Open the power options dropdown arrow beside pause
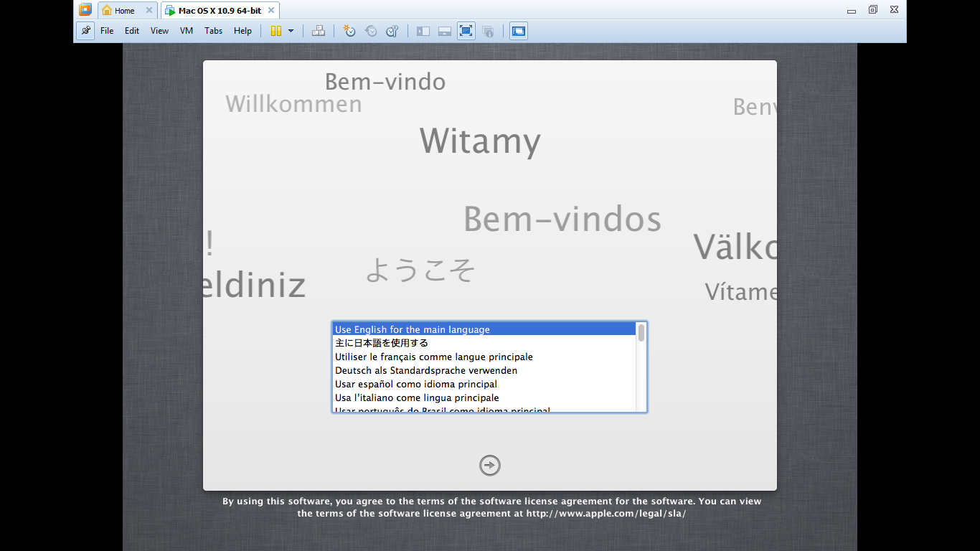Screen dimensions: 980x551 tap(291, 31)
